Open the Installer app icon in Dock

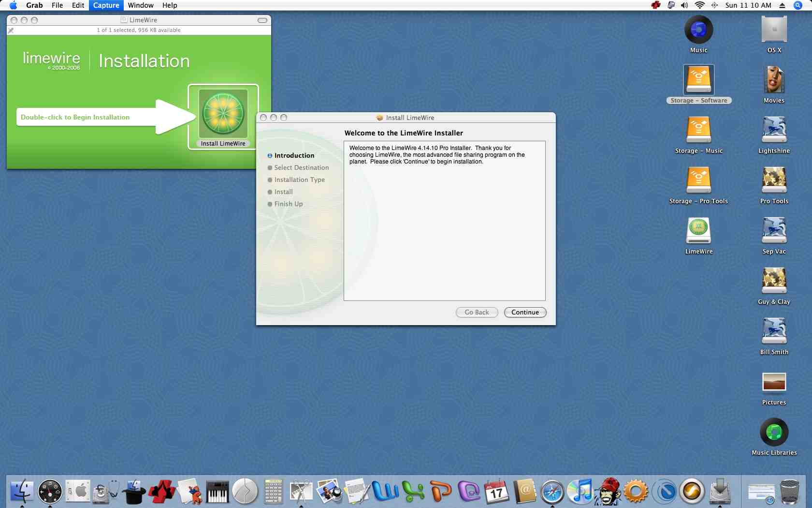pyautogui.click(x=720, y=492)
